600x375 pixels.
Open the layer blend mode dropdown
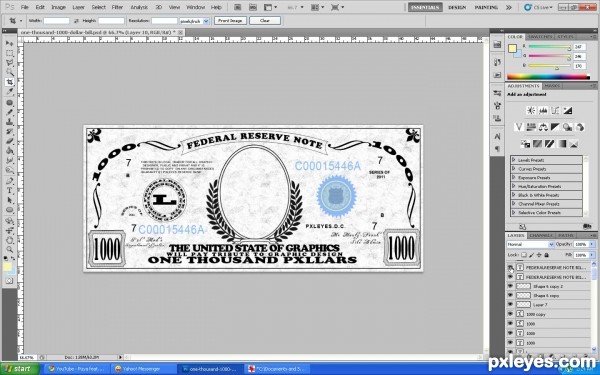[x=530, y=244]
